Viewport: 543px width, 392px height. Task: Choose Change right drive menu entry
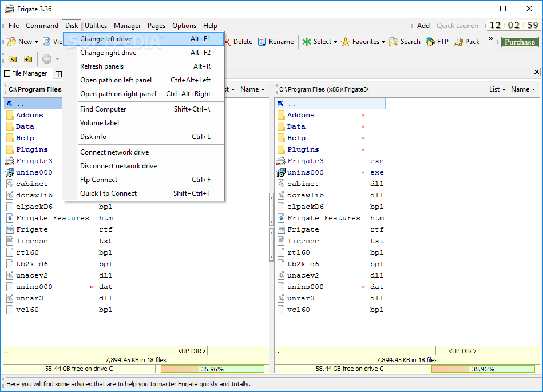pyautogui.click(x=144, y=53)
